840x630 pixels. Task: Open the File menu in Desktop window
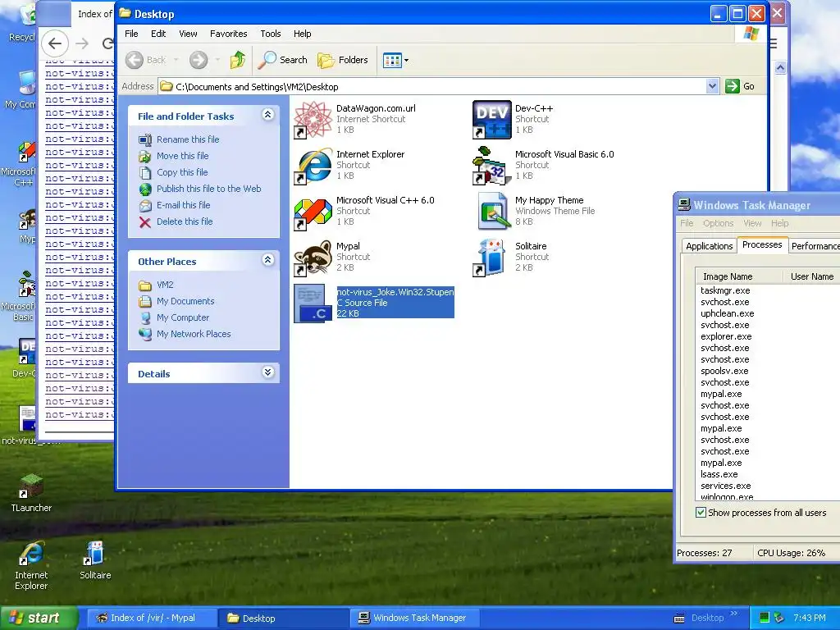(131, 34)
